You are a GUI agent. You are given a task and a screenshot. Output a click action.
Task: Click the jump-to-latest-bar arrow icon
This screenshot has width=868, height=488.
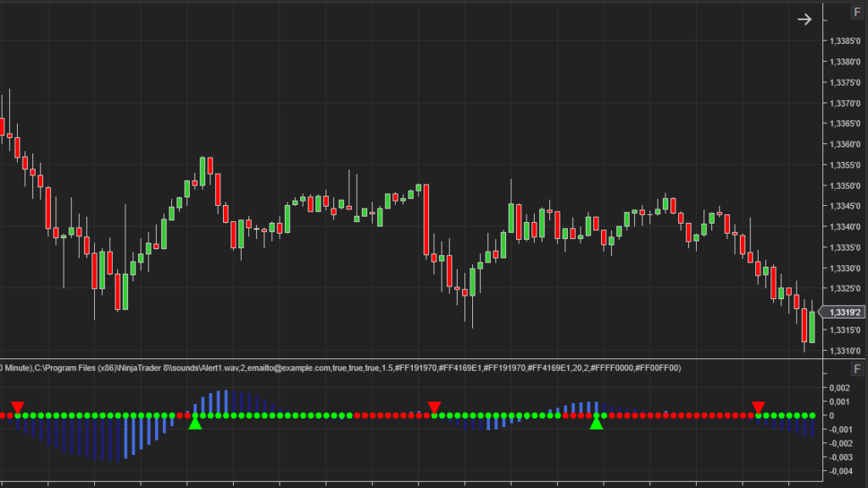coord(804,18)
